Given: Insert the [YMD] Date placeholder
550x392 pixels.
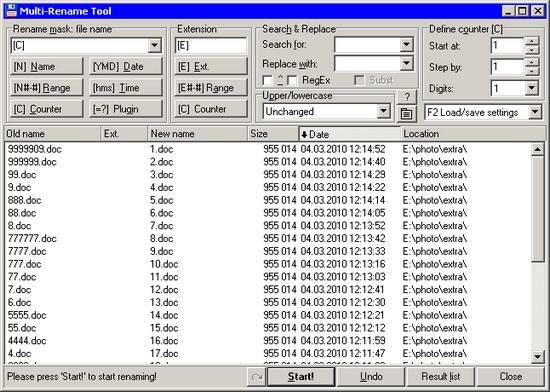Looking at the screenshot, I should [x=126, y=67].
